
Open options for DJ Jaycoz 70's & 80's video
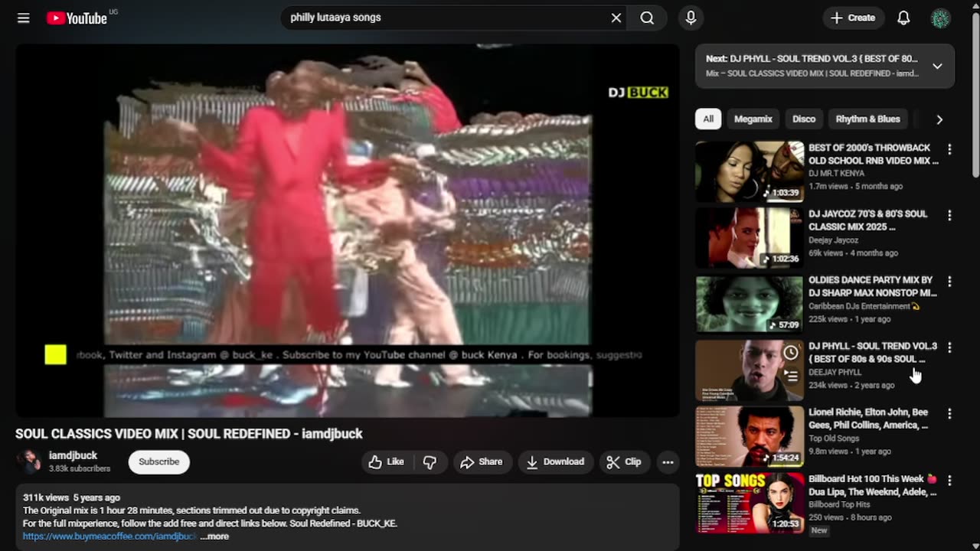pyautogui.click(x=949, y=216)
